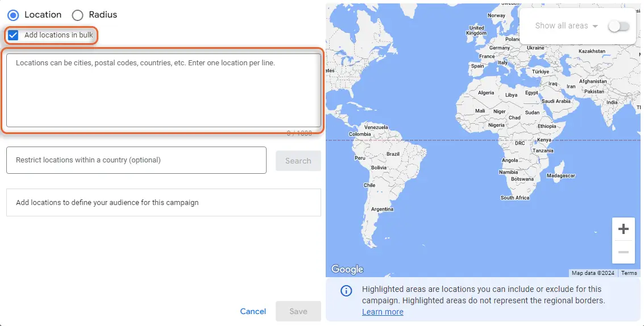
Task: Uncheck Add locations in bulk checkbox
Action: pos(13,35)
